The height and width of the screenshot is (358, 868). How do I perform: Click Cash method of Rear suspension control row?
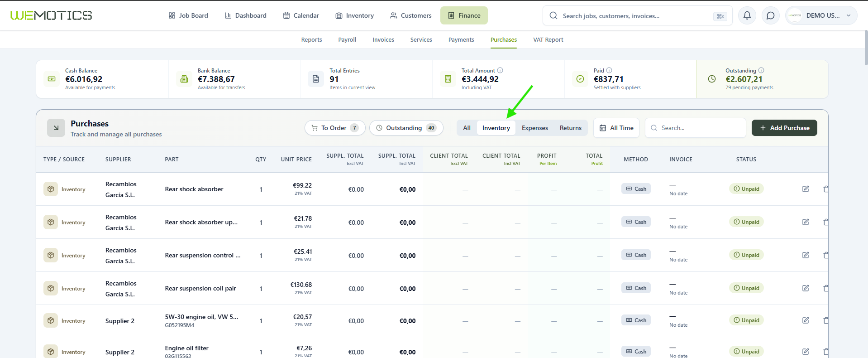[x=636, y=255]
